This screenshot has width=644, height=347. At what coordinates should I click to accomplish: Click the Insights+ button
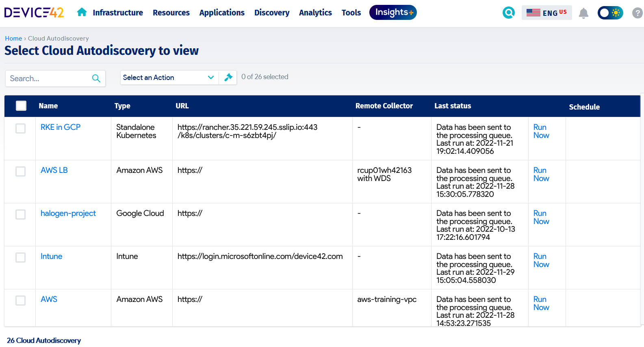[393, 12]
